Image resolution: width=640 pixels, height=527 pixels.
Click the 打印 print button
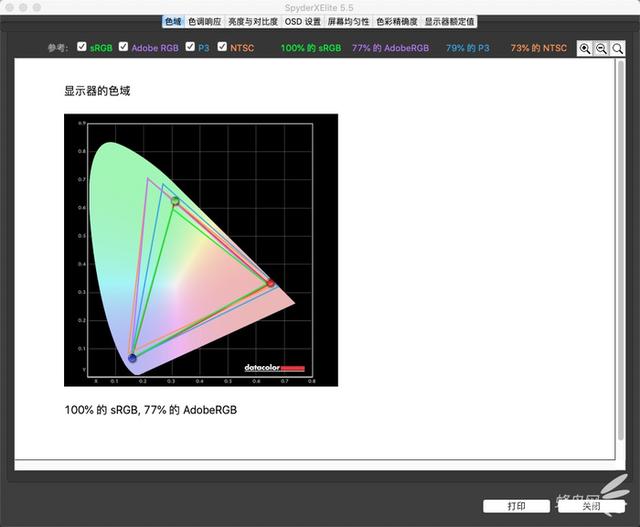tap(516, 506)
